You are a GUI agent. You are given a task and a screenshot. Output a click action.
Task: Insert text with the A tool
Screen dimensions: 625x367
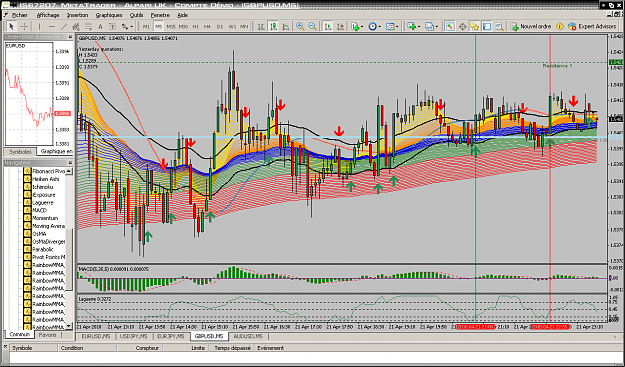(x=100, y=27)
